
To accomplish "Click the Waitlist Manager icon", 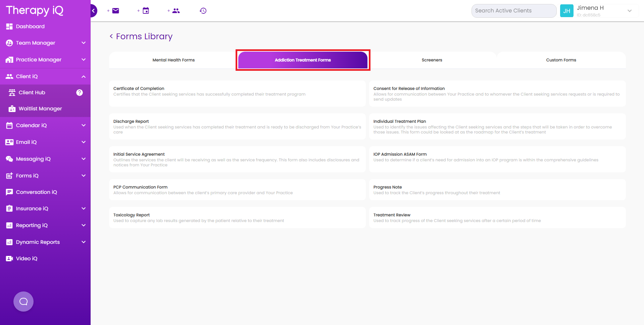I will (12, 109).
